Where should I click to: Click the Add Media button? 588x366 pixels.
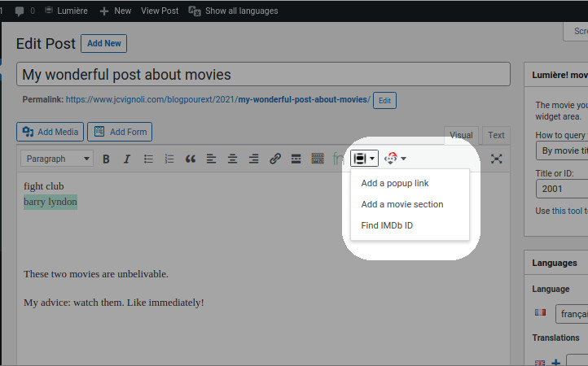pos(50,132)
